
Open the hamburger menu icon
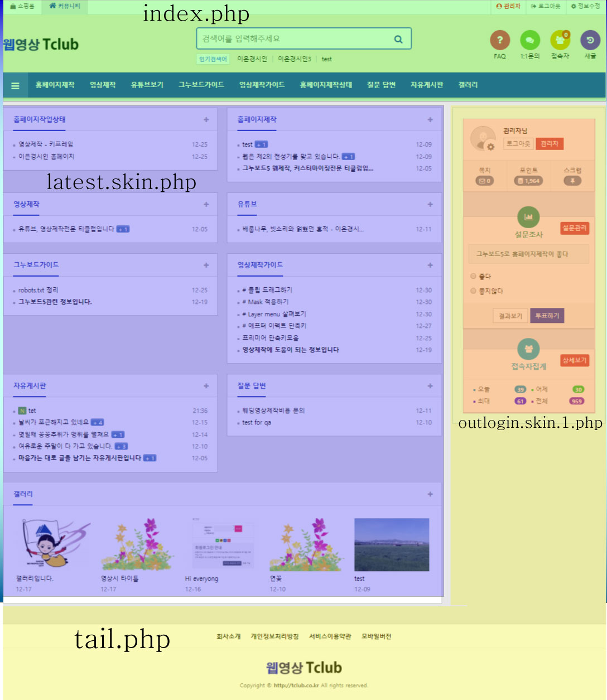(15, 85)
